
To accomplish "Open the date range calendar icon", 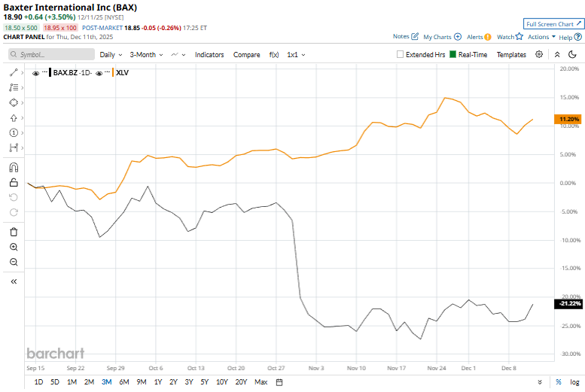I will (279, 382).
